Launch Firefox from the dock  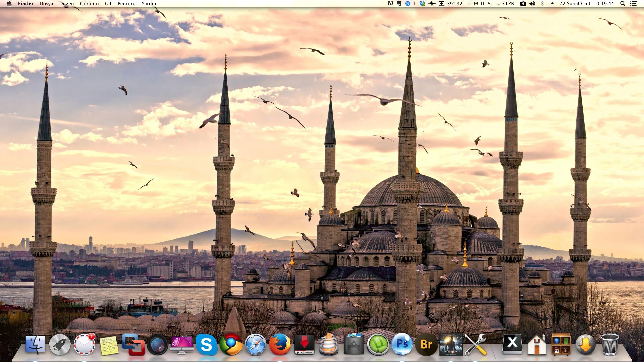tap(280, 344)
